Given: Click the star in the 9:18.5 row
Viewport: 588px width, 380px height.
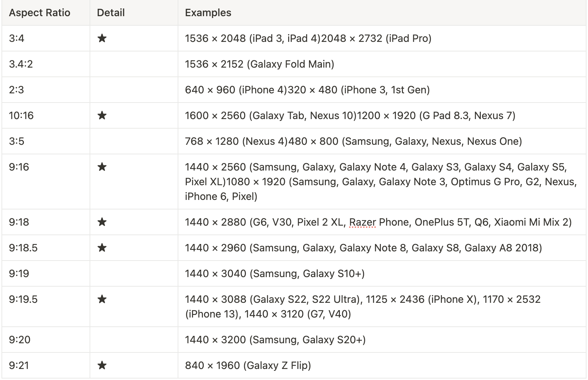Looking at the screenshot, I should coord(102,248).
